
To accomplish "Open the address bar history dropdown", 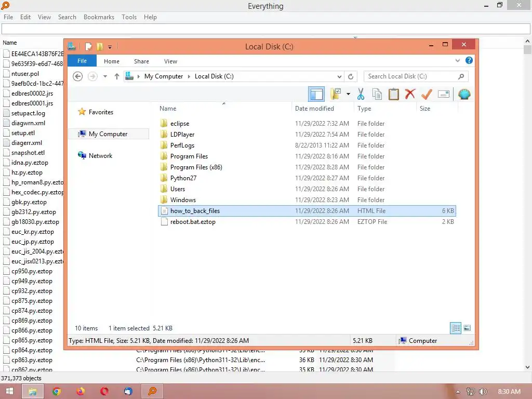I will click(339, 77).
